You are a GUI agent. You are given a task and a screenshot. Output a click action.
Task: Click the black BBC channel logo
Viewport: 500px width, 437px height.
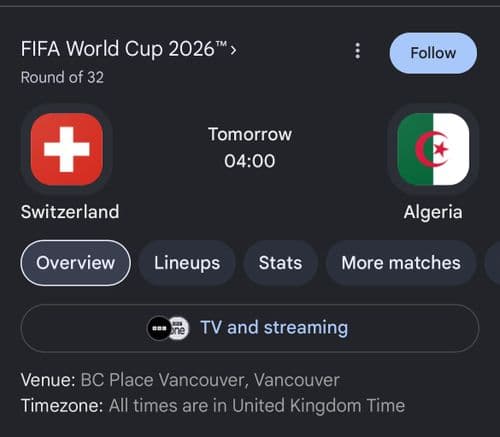click(x=159, y=328)
